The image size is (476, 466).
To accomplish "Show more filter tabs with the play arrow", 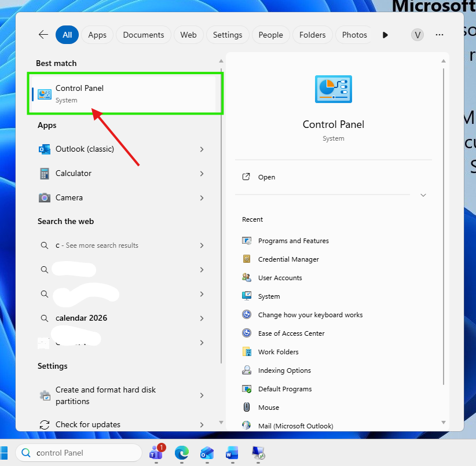I will pos(385,35).
